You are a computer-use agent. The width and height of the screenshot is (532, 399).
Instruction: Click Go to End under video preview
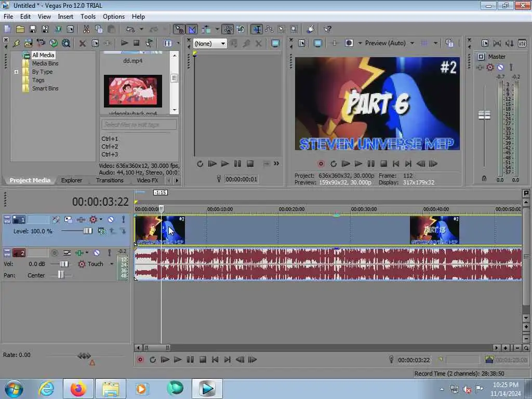tap(408, 164)
